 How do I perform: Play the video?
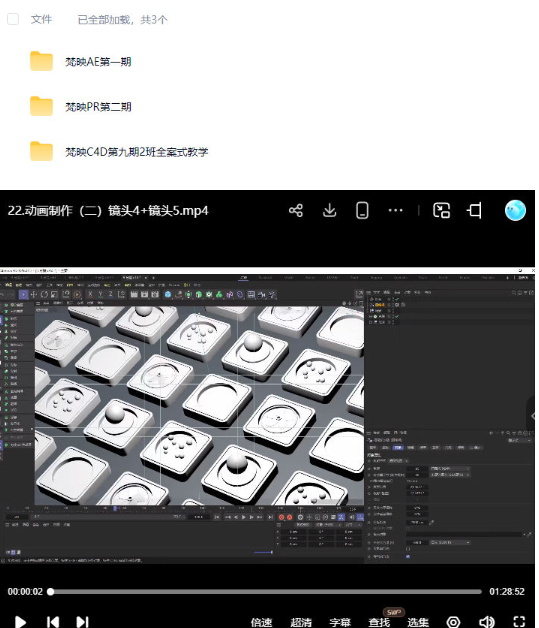(x=20, y=622)
